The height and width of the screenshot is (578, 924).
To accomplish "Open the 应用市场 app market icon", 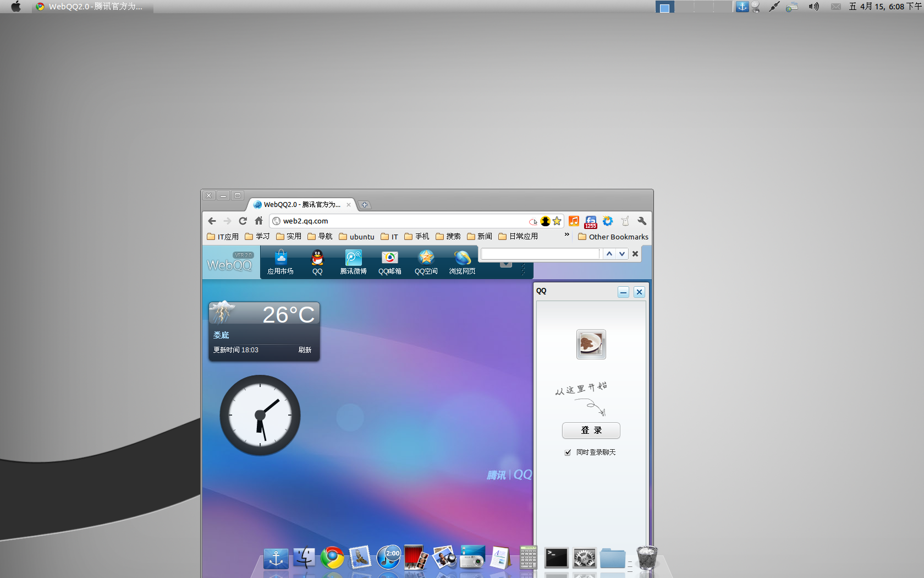I will 280,262.
